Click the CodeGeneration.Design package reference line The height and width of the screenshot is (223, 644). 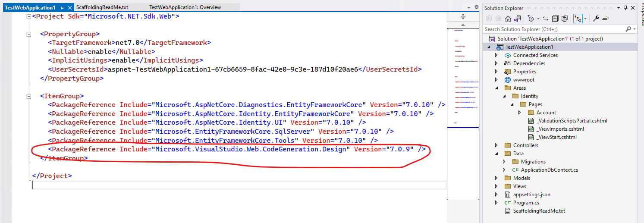237,149
